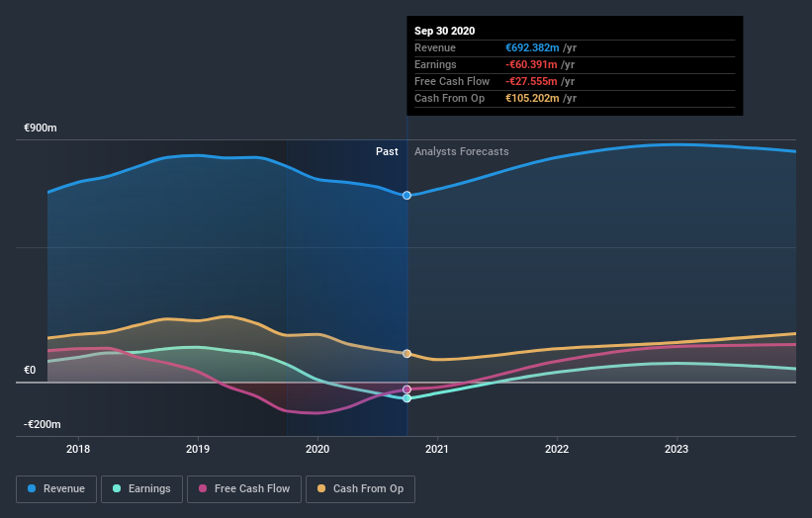The image size is (812, 518).
Task: Click the Revenue row label in tooltip
Action: pyautogui.click(x=435, y=47)
